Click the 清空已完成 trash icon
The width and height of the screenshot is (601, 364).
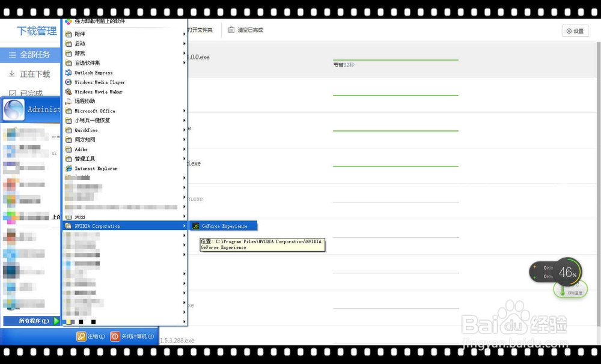[x=231, y=30]
